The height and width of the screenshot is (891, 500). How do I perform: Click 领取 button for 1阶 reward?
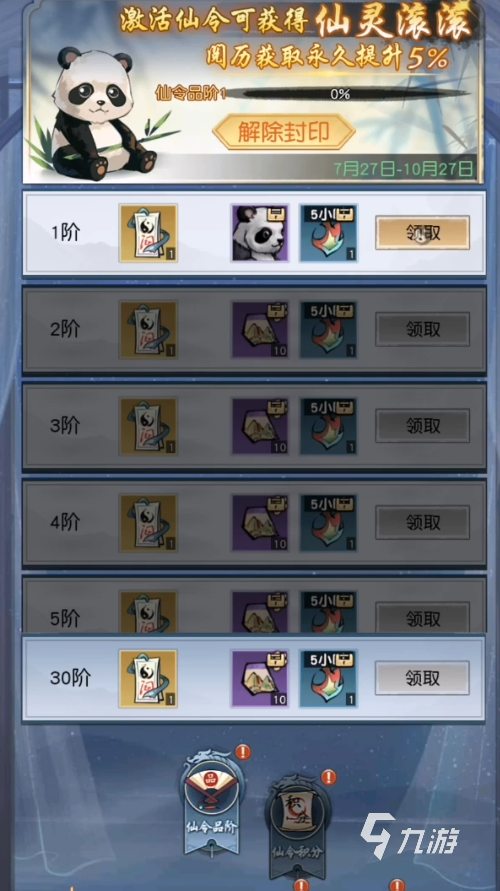click(422, 232)
